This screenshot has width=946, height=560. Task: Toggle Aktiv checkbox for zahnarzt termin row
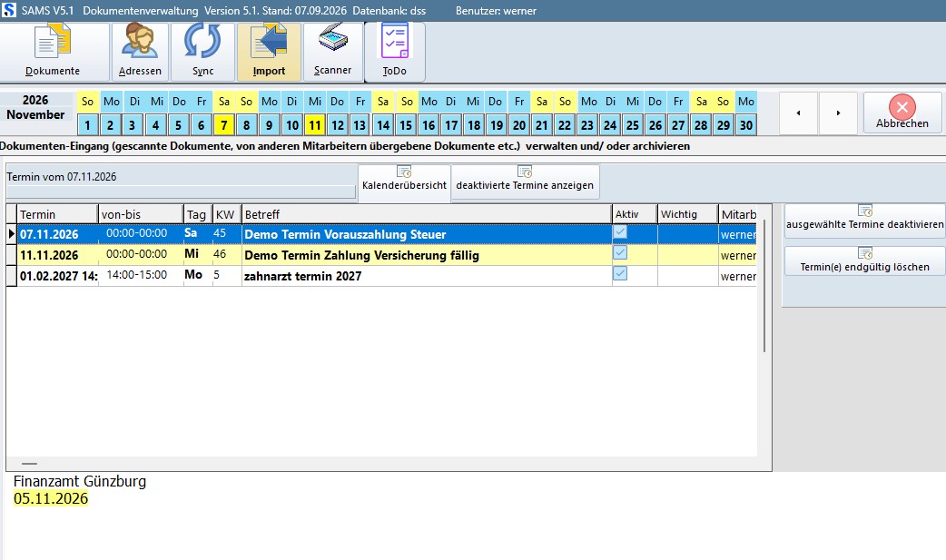tap(620, 273)
